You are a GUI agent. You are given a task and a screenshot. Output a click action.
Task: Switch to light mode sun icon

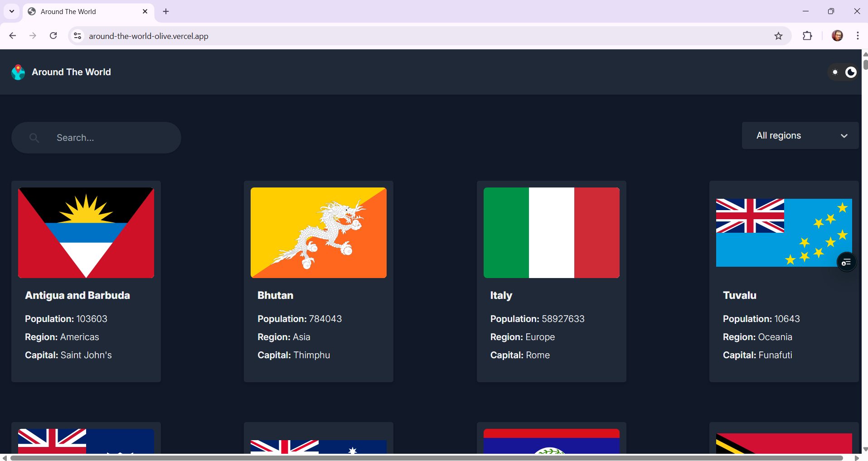pos(835,72)
